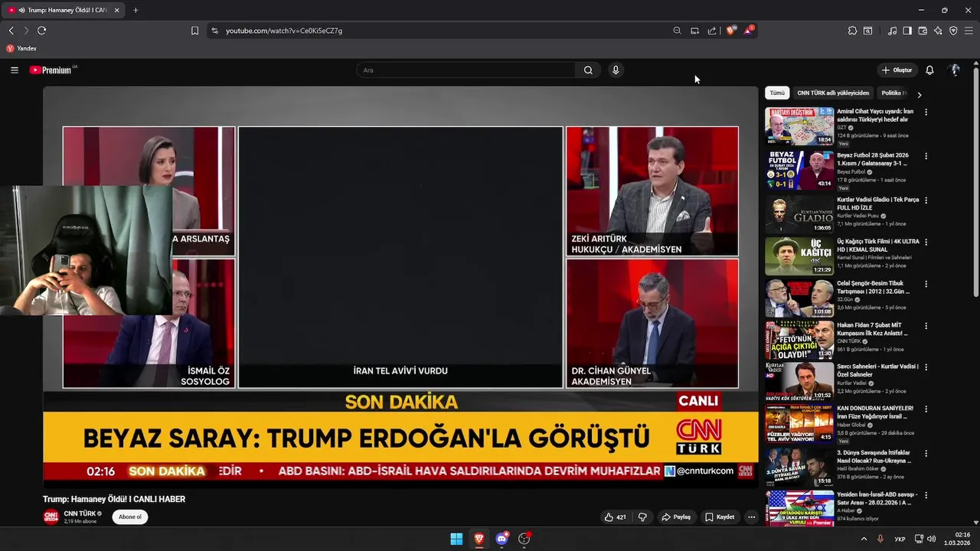Open the Brave VPN shield icon
980x551 pixels.
953,31
